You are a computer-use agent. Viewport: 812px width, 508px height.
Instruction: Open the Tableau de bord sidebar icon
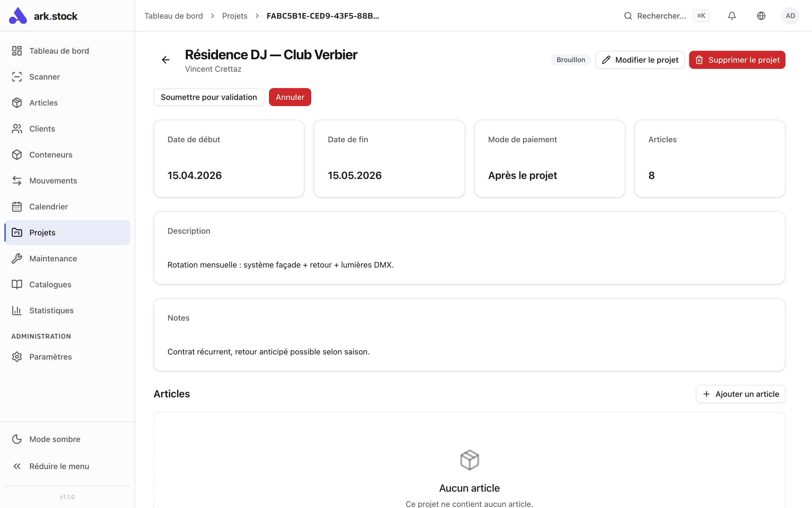point(17,51)
